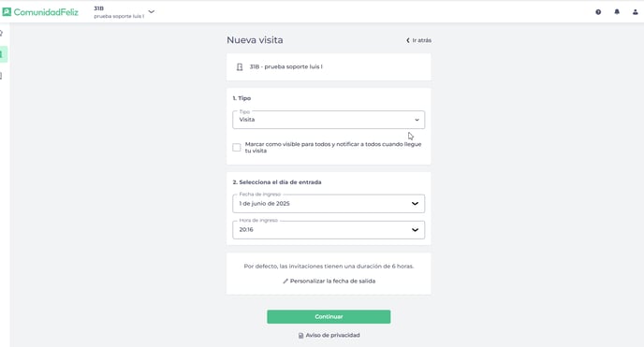Click the green Continuar button
This screenshot has height=347, width=644.
coord(329,317)
